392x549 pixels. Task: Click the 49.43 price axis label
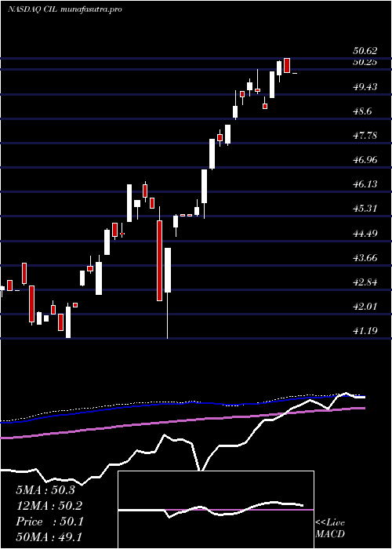point(365,87)
